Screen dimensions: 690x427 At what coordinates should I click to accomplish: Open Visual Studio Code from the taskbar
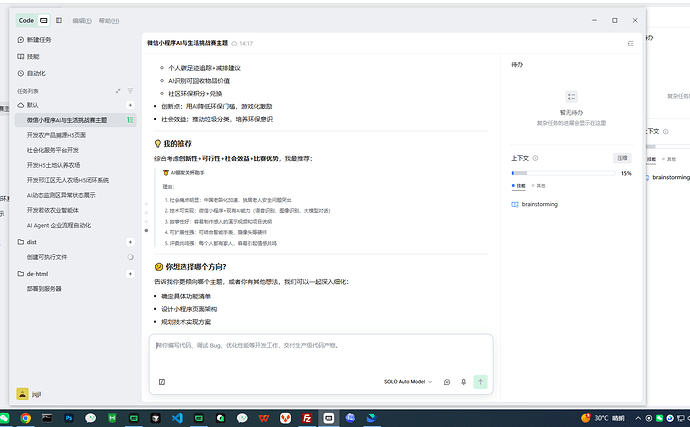point(177,418)
